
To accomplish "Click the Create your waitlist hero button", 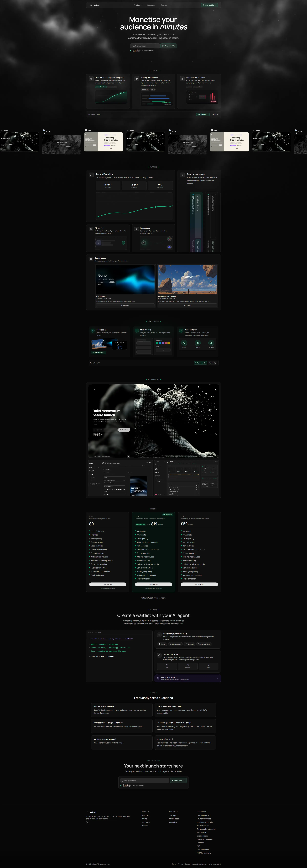I will (x=168, y=46).
